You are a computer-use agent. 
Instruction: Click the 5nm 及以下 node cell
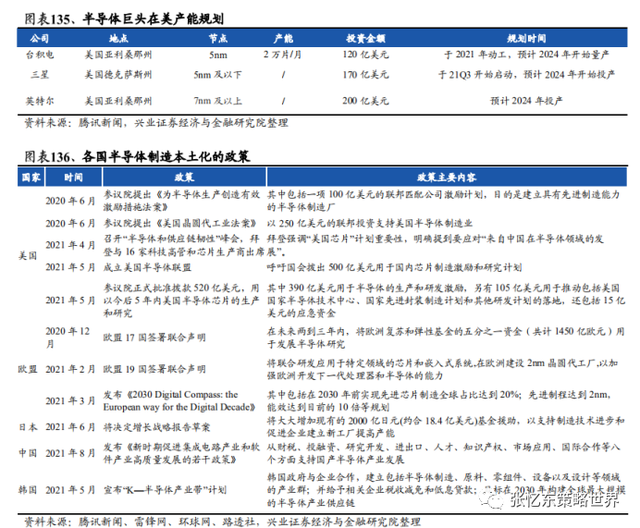pos(218,75)
